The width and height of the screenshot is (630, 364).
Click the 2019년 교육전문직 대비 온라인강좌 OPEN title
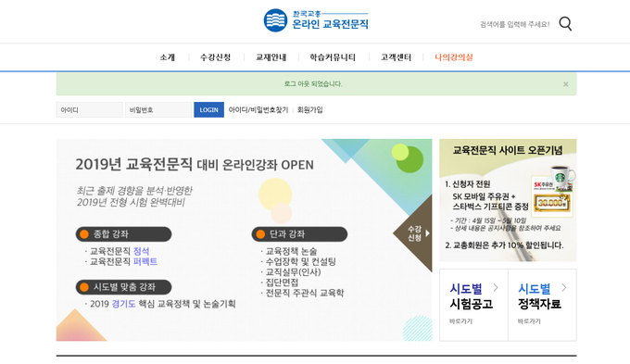[195, 164]
